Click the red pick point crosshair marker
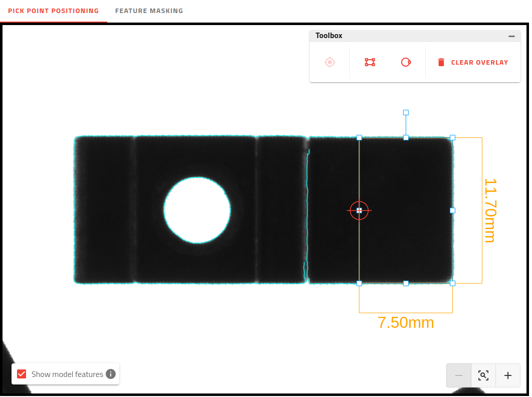Image resolution: width=532 pixels, height=397 pixels. pos(359,211)
